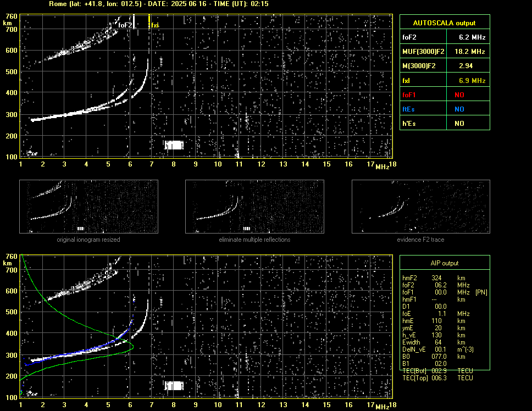Open the eliminate multiple reflections thumbnail
This screenshot has width=532, height=411.
click(254, 207)
